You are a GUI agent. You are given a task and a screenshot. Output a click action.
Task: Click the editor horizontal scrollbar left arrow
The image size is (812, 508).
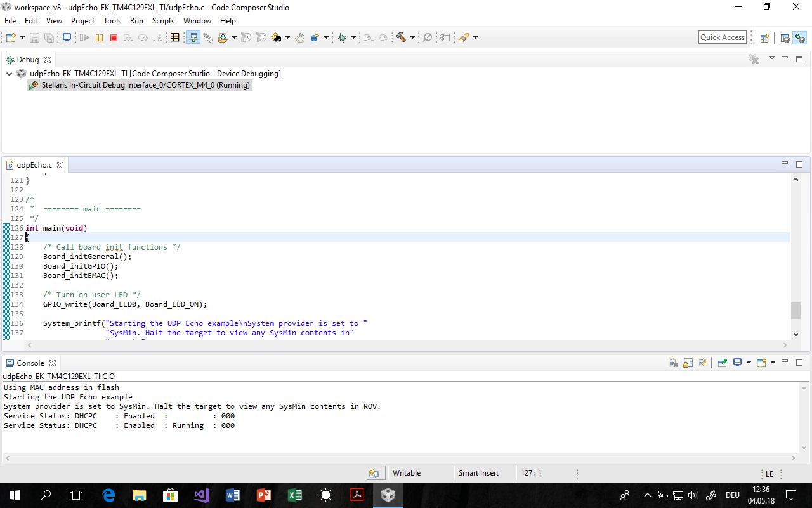[x=28, y=345]
